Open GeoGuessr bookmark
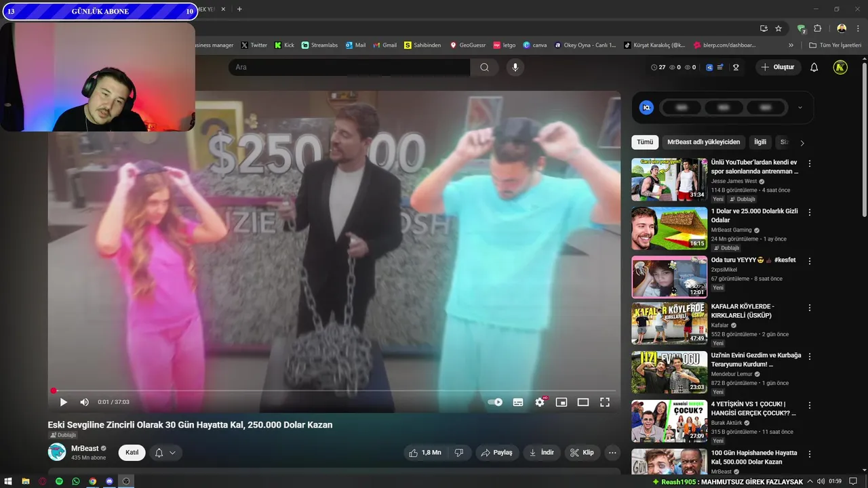Viewport: 868px width, 488px height. pos(468,45)
